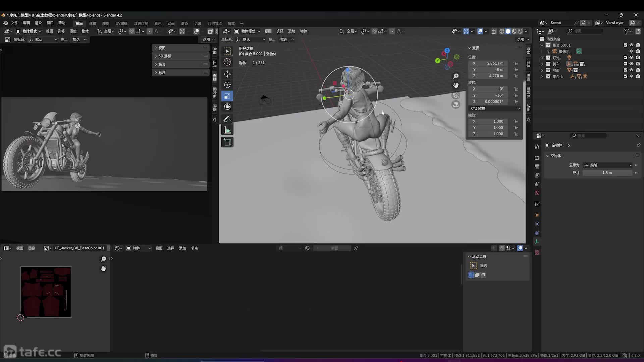The image size is (644, 362).
Task: Expand the 3D 游标 panel
Action: 180,56
